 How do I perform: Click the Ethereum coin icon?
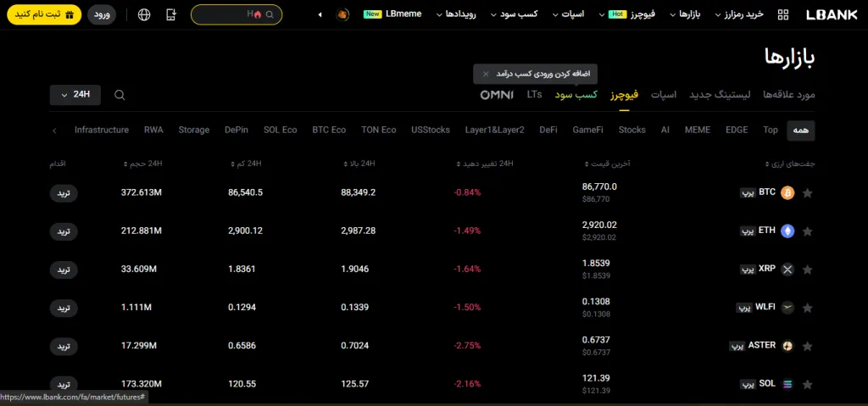[x=787, y=231]
